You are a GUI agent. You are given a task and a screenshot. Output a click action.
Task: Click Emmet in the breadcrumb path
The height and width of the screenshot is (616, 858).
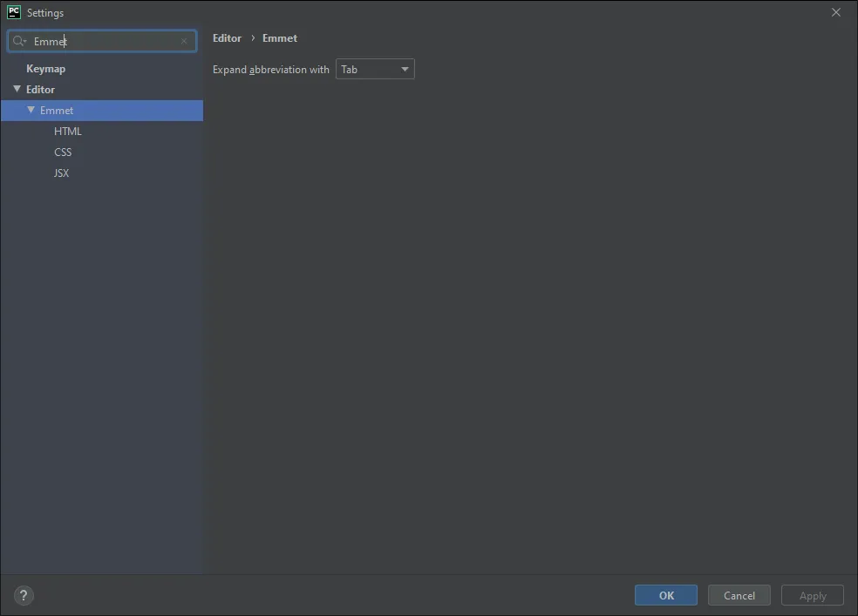pyautogui.click(x=280, y=38)
